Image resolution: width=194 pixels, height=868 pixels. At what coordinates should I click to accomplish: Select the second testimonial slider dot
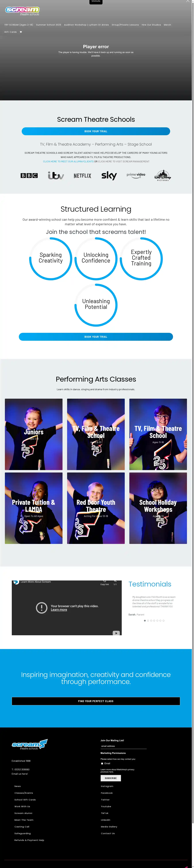pyautogui.click(x=148, y=620)
